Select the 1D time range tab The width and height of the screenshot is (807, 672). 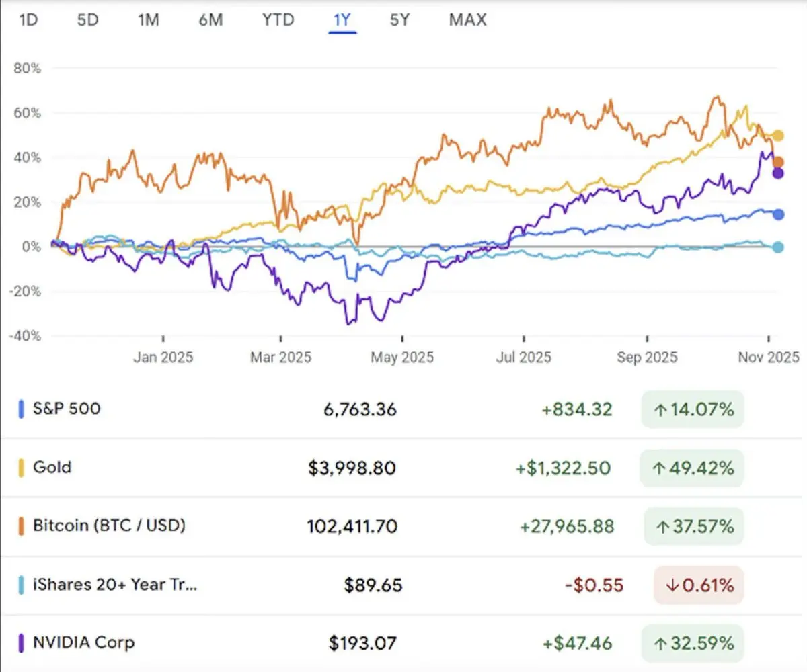[28, 20]
